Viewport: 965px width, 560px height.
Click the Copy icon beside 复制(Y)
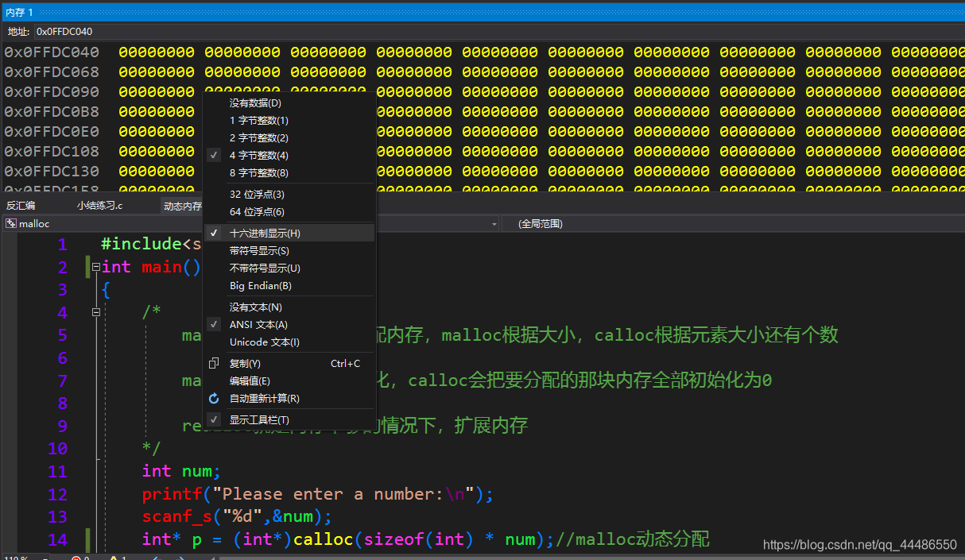coord(213,362)
